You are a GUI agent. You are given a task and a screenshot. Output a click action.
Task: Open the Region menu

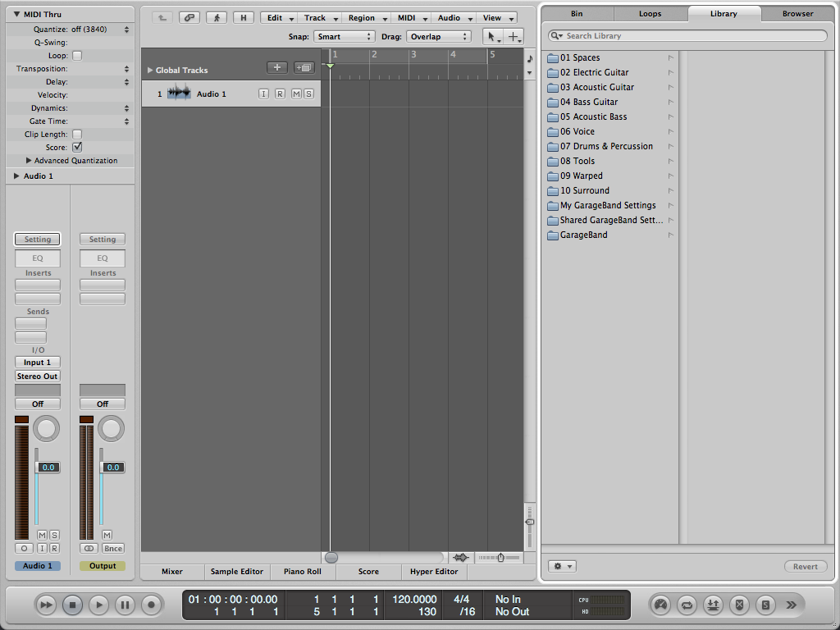[x=365, y=17]
